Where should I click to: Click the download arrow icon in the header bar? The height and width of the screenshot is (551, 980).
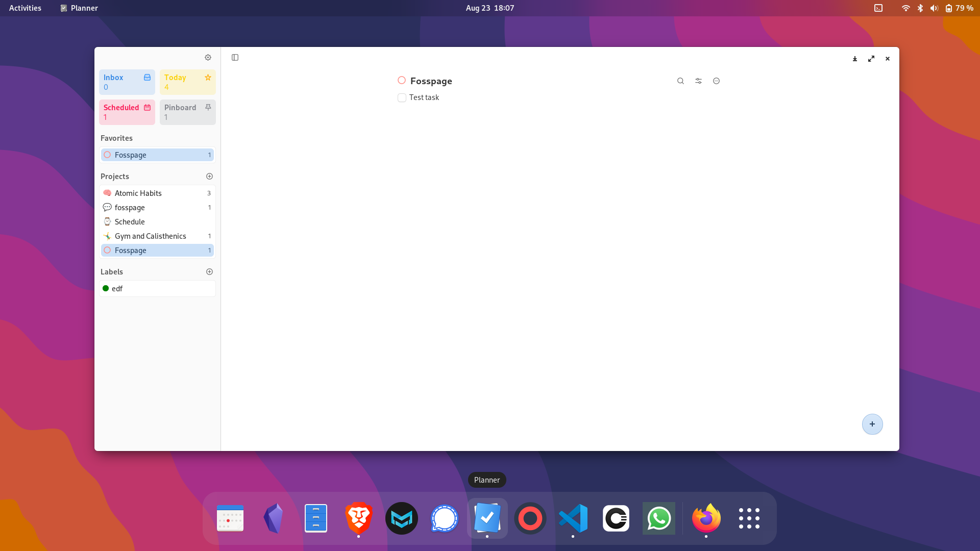click(855, 59)
